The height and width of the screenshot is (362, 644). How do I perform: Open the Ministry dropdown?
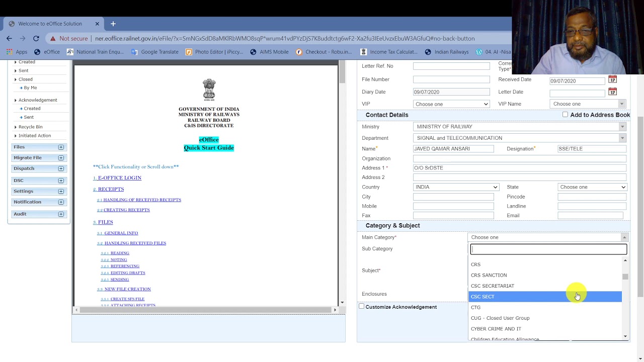520,127
